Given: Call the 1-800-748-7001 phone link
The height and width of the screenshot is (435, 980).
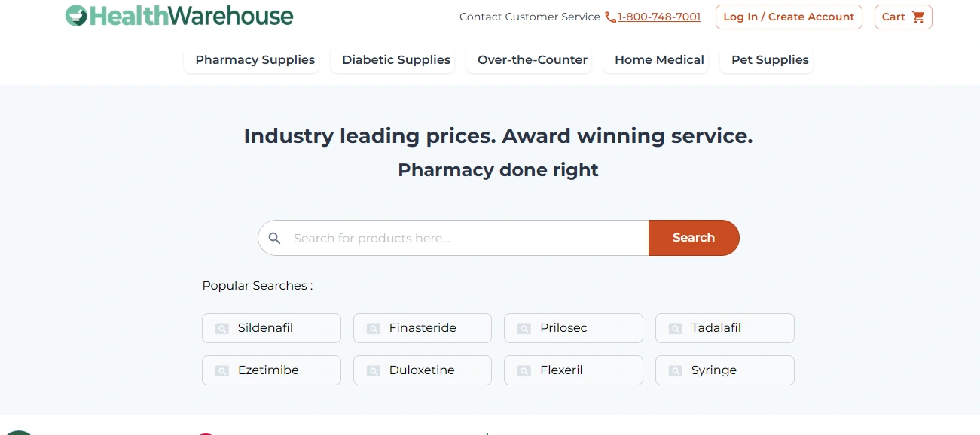Looking at the screenshot, I should pos(659,17).
